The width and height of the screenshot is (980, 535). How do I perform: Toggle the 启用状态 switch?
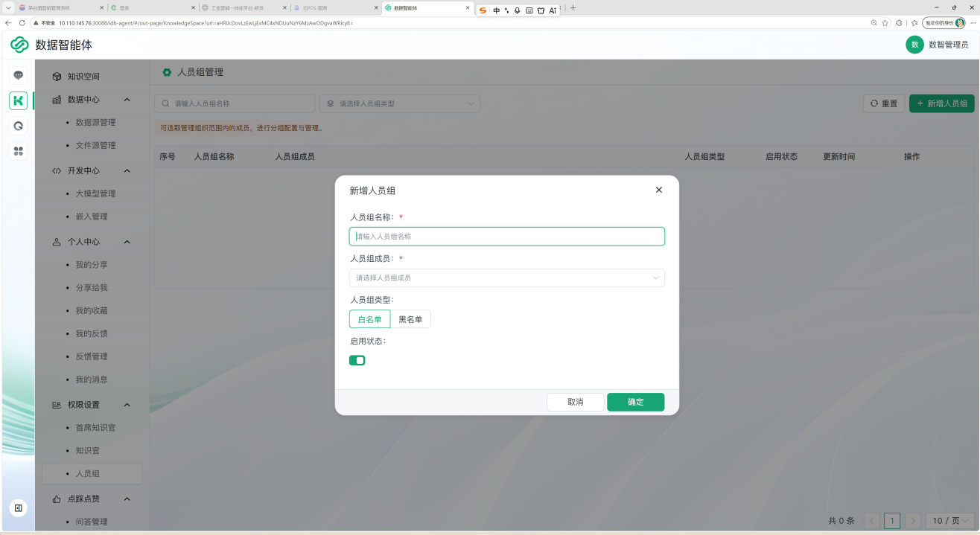[x=357, y=360]
